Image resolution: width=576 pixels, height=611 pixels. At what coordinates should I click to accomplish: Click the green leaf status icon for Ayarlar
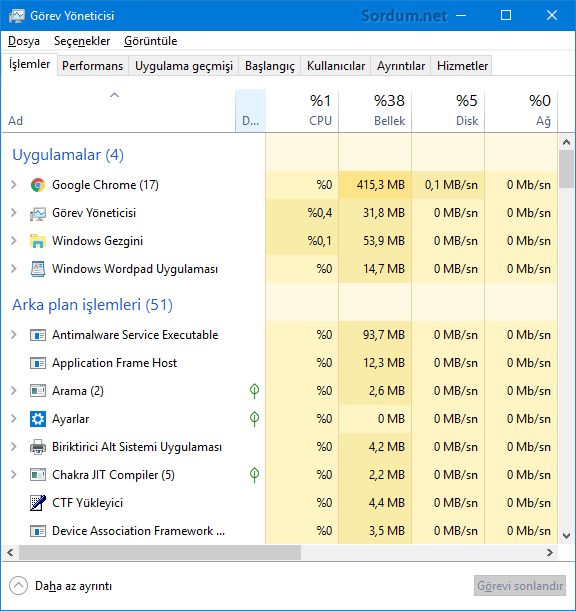pos(254,419)
